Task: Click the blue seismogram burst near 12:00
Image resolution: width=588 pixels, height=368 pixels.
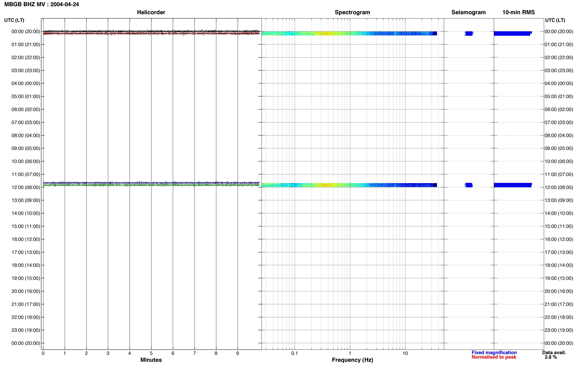Action: click(469, 185)
